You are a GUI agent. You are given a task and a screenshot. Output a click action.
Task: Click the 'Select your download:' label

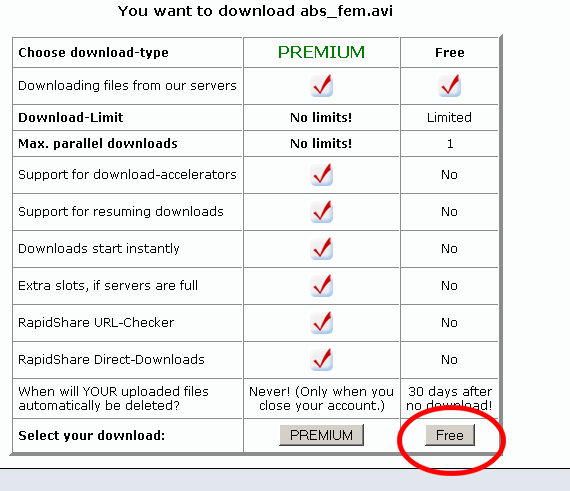tap(92, 435)
